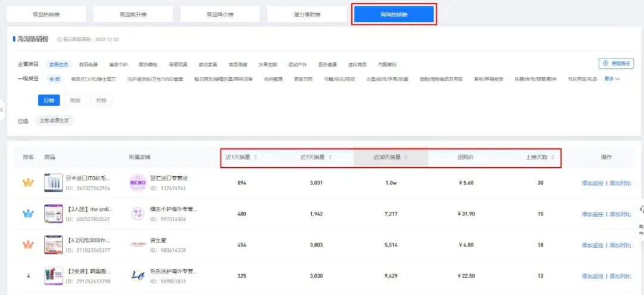Filter by 古董/邮币/字画/收藏 subcategory
This screenshot has width=644, height=295.
[x=388, y=79]
